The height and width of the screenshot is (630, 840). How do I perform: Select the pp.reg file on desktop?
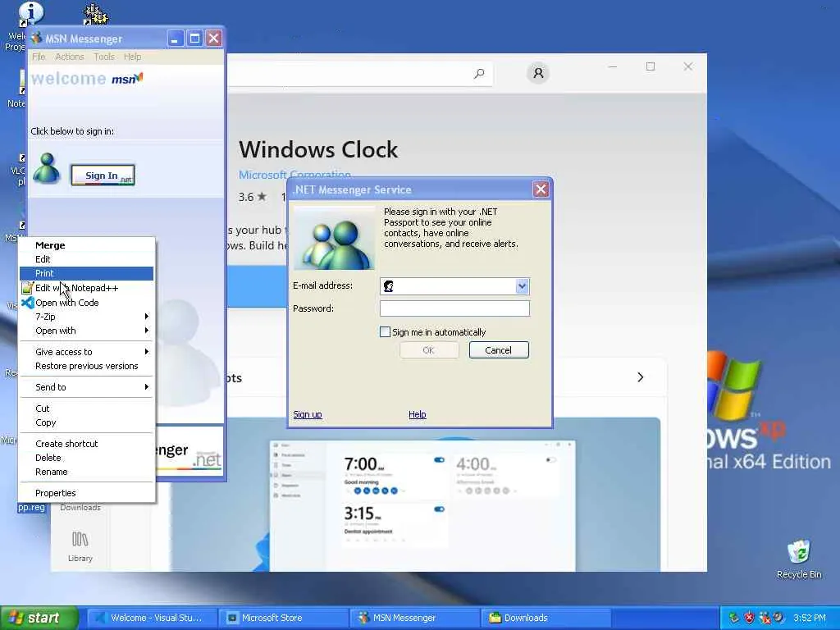point(31,507)
